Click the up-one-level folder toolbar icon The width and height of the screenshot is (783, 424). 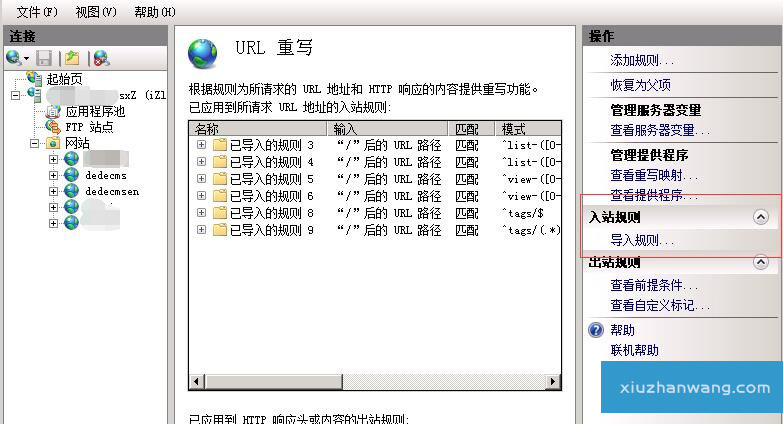[x=71, y=58]
